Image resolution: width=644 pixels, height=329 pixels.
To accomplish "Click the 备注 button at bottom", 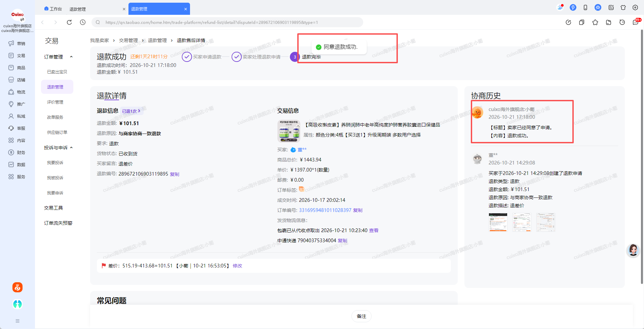I will coord(362,316).
